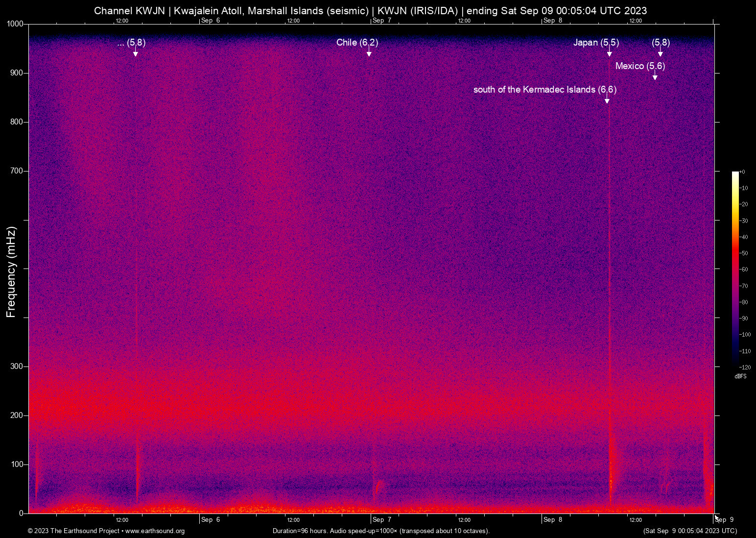Click the 'Frequency (mHz)' axis title

pos(11,272)
